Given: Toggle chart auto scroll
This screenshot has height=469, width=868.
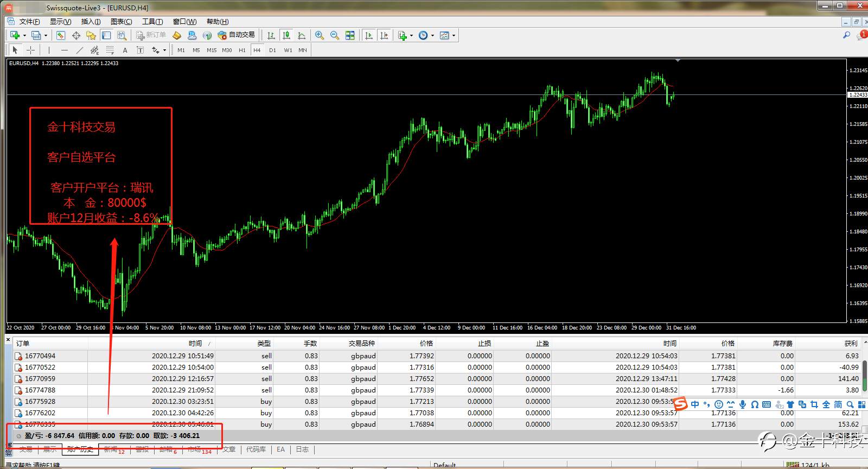Looking at the screenshot, I should click(x=369, y=35).
